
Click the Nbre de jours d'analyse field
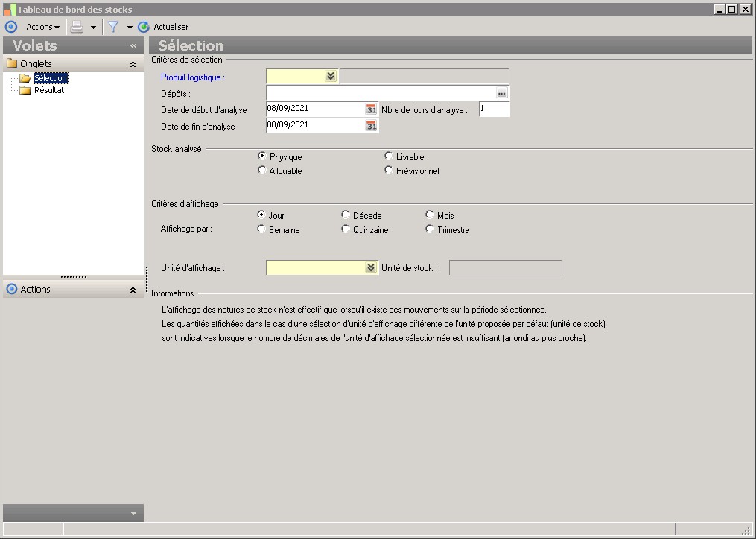pos(494,109)
